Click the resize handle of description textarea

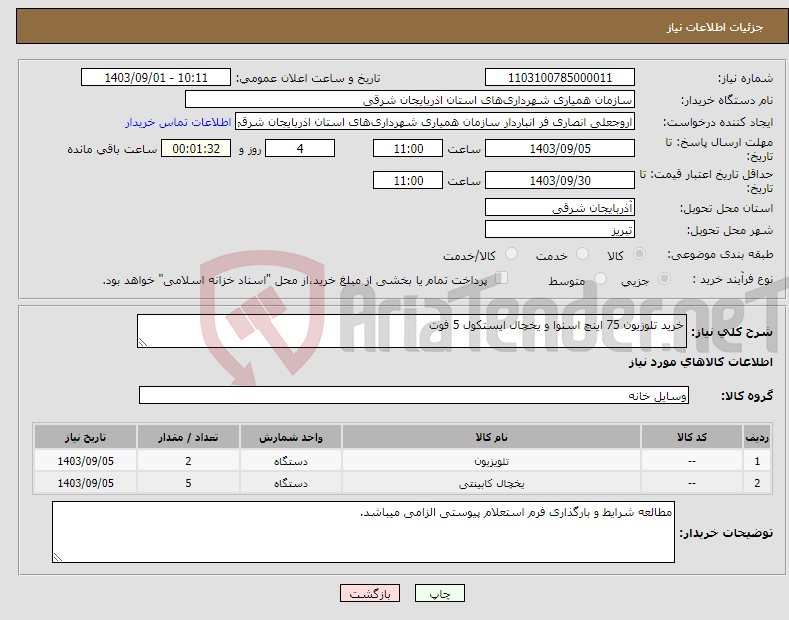[x=143, y=342]
